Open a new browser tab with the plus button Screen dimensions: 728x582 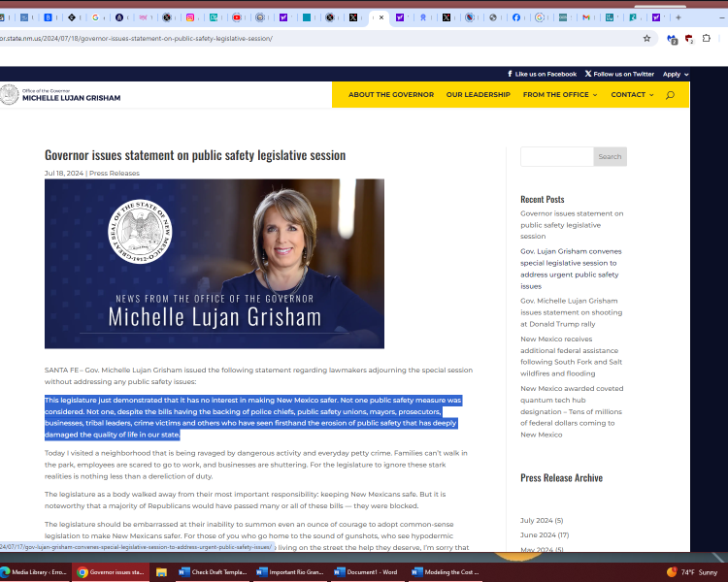coord(678,17)
